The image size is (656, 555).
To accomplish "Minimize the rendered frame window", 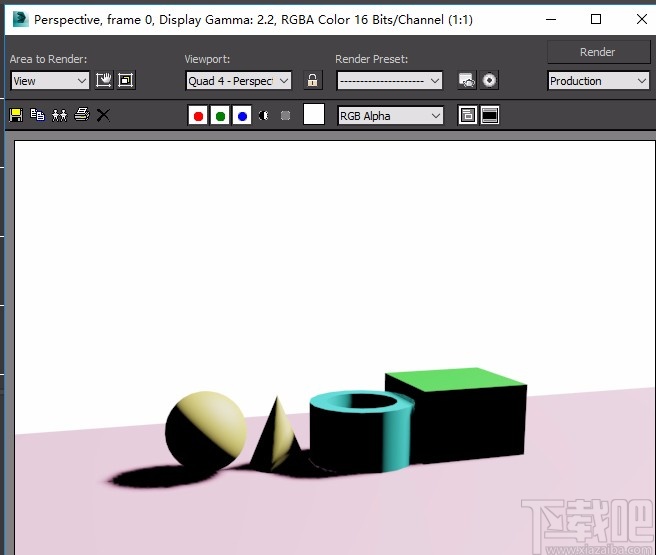I will pos(551,19).
